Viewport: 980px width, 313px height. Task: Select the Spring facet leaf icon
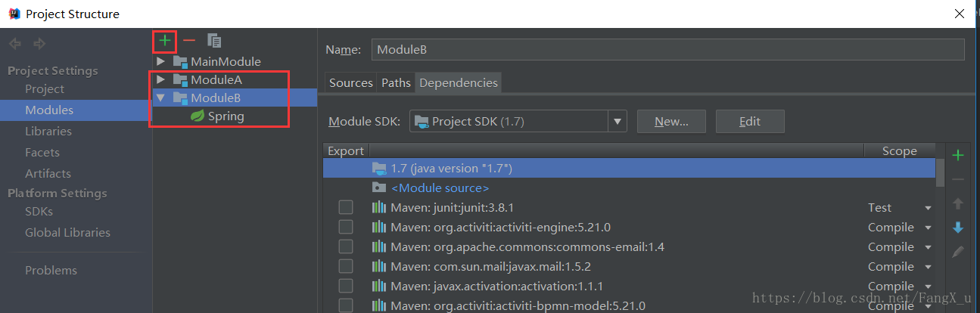[x=198, y=116]
